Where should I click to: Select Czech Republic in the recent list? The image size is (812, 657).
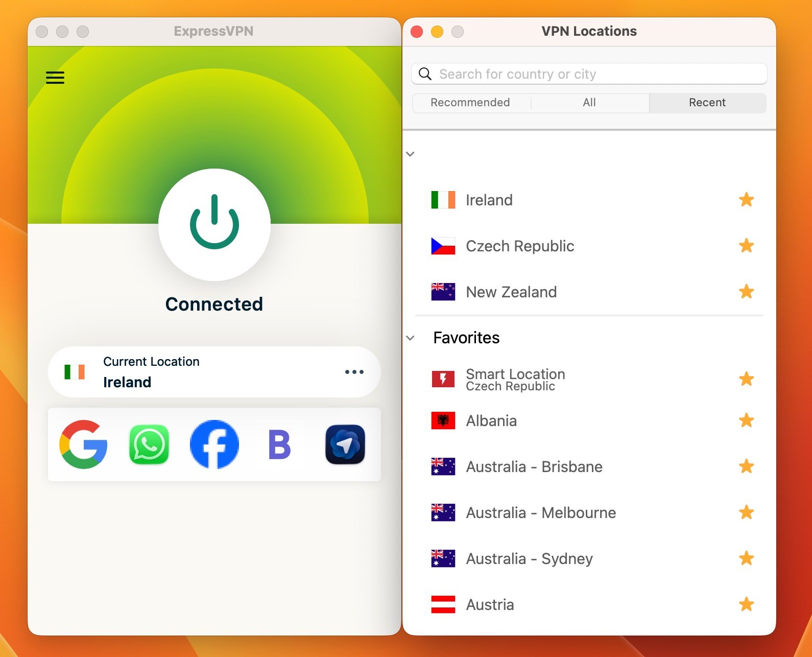click(589, 246)
